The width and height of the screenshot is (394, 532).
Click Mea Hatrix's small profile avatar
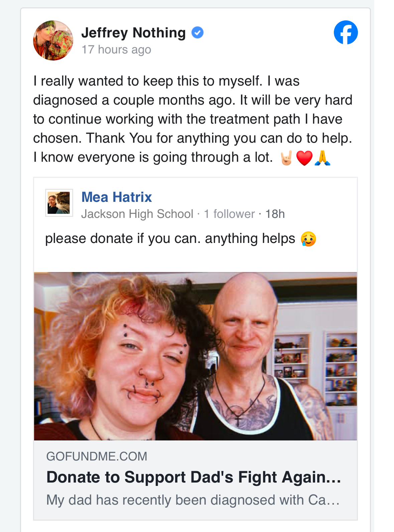[x=59, y=203]
